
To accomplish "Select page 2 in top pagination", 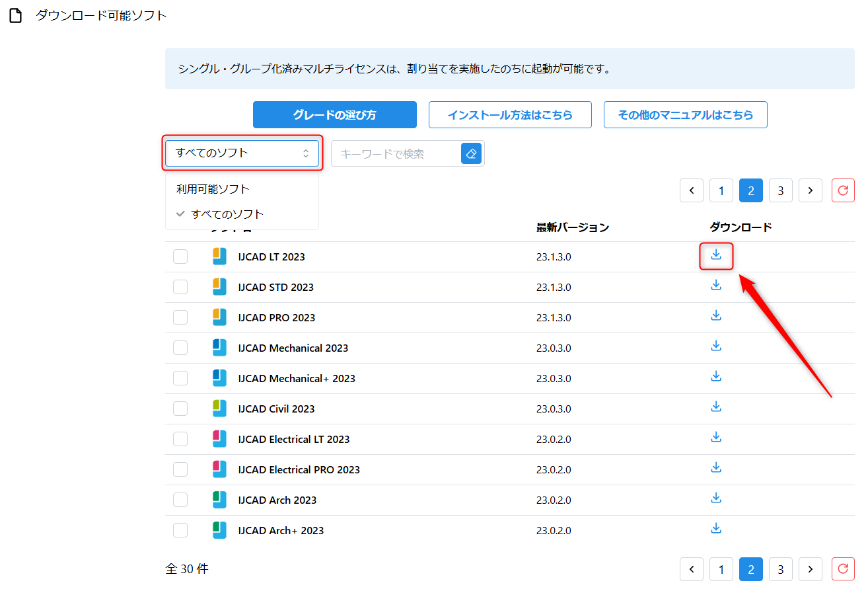I will tap(751, 190).
